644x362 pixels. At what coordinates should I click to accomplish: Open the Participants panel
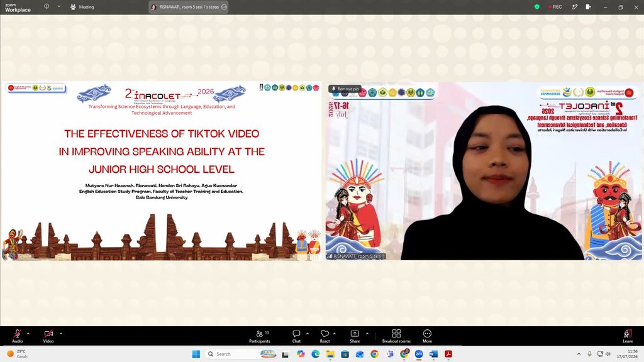tap(260, 336)
